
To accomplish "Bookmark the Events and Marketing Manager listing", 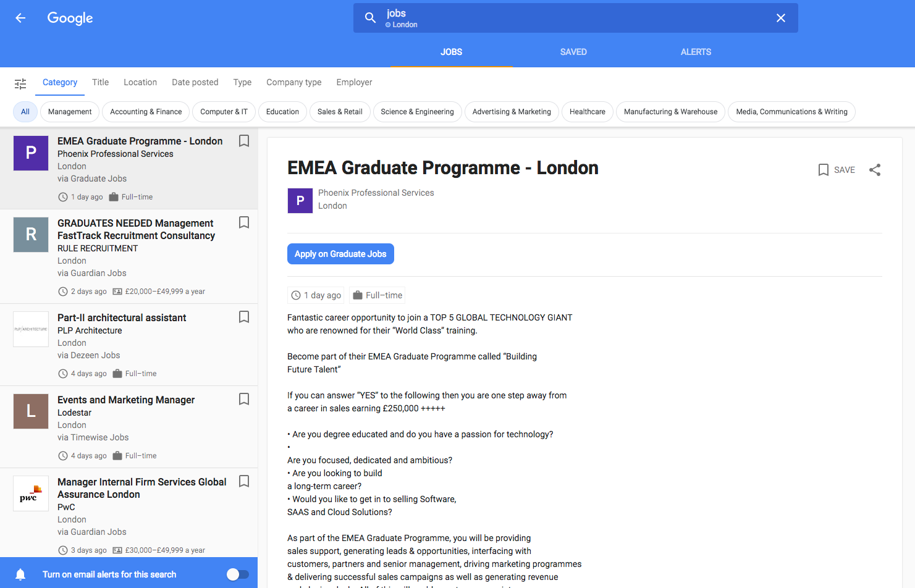I will pos(244,399).
